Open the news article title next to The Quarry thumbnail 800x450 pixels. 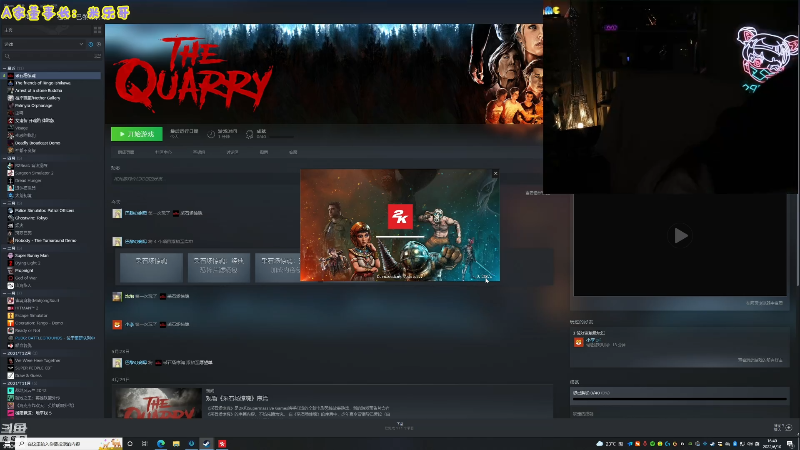(237, 398)
